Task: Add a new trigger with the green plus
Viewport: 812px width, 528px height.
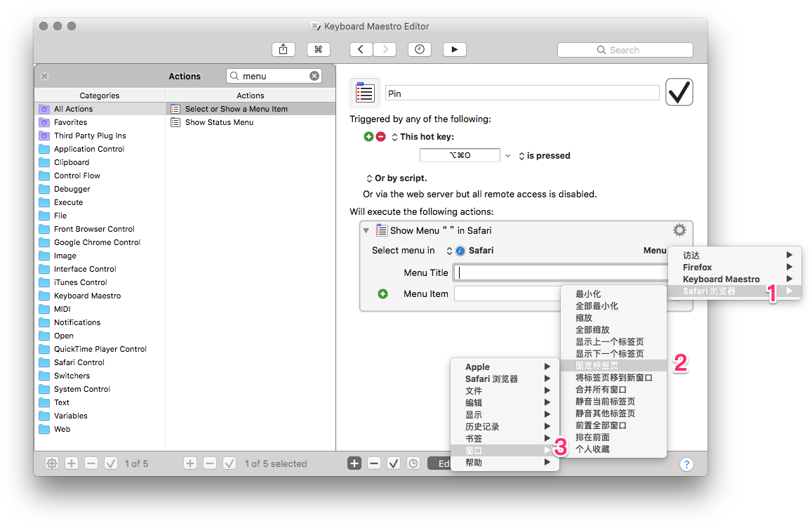Action: [x=369, y=137]
